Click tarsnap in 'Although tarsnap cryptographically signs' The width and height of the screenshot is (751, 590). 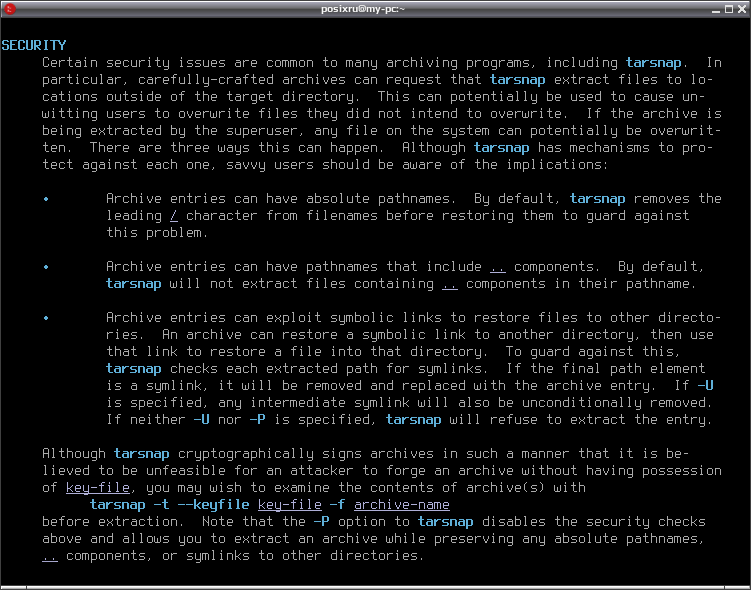pos(141,454)
